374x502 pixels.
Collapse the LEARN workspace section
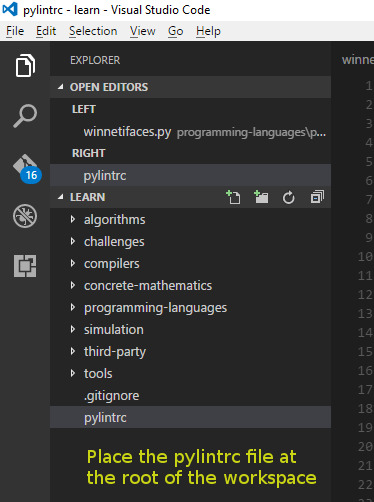[60, 197]
